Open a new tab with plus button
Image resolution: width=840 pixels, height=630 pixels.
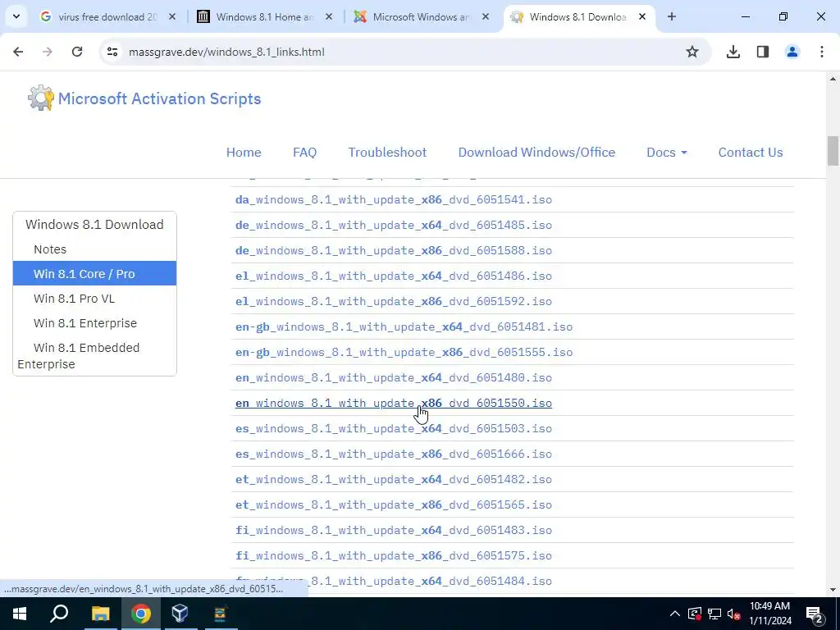[x=671, y=16]
